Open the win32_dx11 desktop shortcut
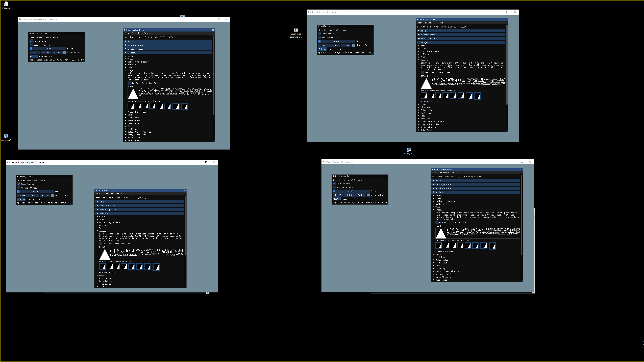 coord(409,150)
